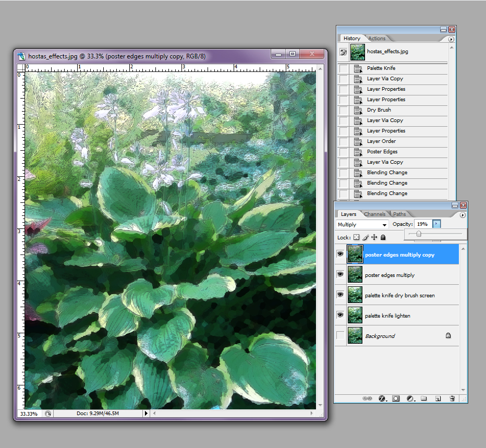Click the Delete layer trash icon
The image size is (486, 448).
pyautogui.click(x=452, y=398)
